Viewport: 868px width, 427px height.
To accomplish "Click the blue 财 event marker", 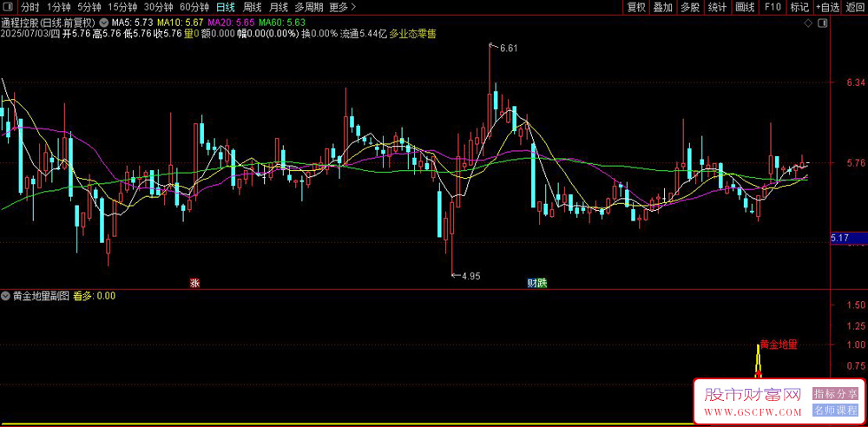I will [531, 283].
